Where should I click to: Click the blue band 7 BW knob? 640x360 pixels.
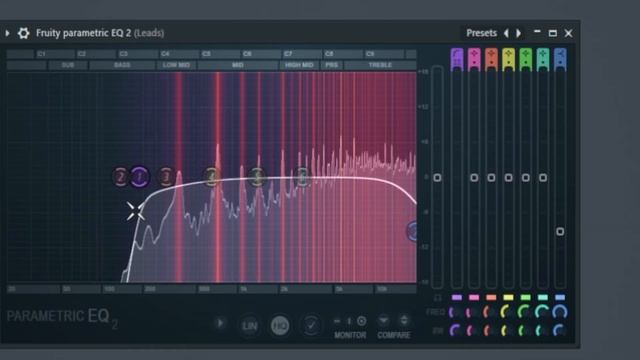point(560,330)
